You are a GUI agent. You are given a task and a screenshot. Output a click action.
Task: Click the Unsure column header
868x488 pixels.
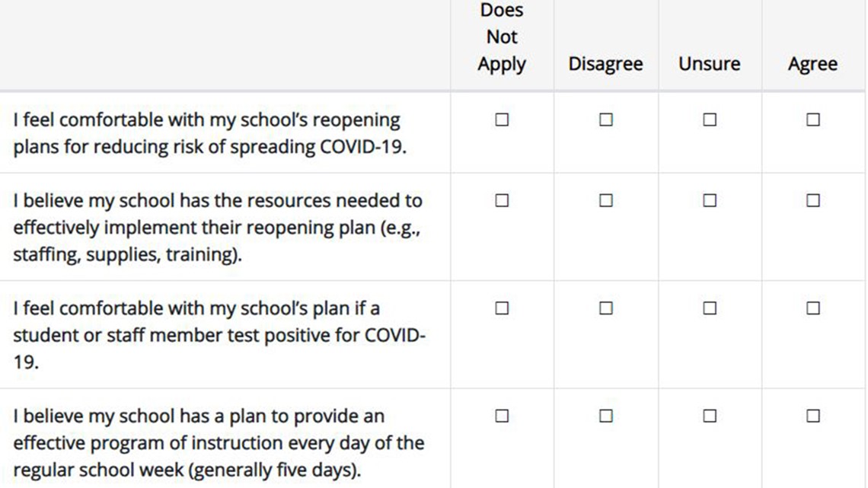pos(709,64)
